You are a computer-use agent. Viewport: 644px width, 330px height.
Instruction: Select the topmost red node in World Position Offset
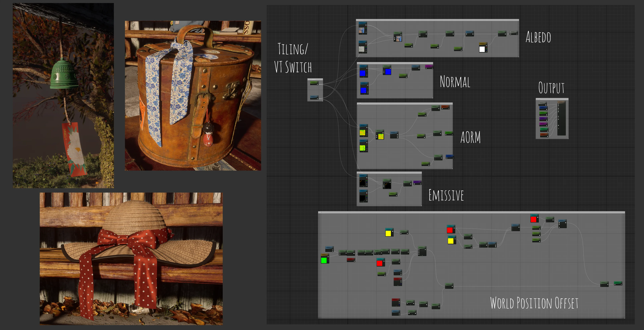pyautogui.click(x=534, y=218)
